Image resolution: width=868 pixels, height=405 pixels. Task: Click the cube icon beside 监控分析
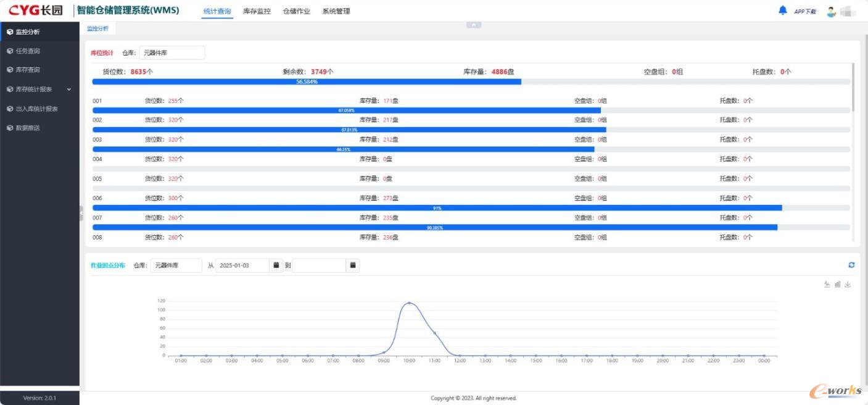click(x=10, y=31)
